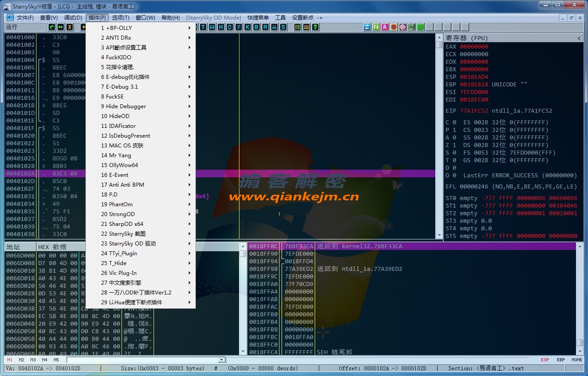588x376 pixels.
Task: Open '21 SharpOD x64' plugin submenu
Action: pyautogui.click(x=141, y=224)
